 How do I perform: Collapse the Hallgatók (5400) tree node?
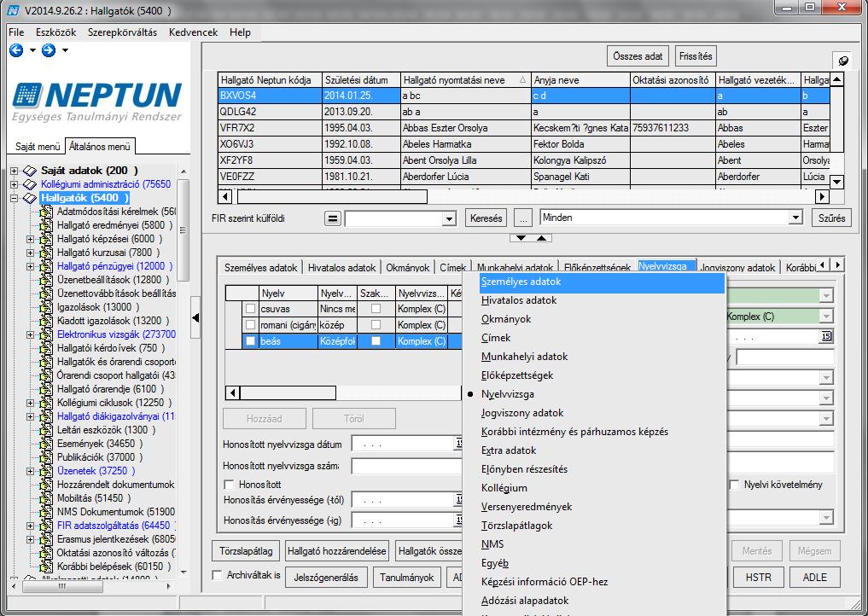[15, 198]
